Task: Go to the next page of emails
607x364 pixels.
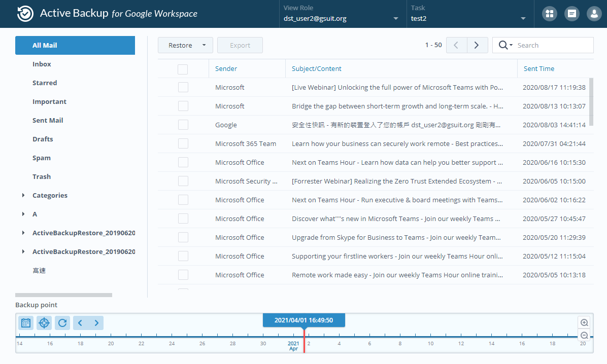Action: (477, 45)
